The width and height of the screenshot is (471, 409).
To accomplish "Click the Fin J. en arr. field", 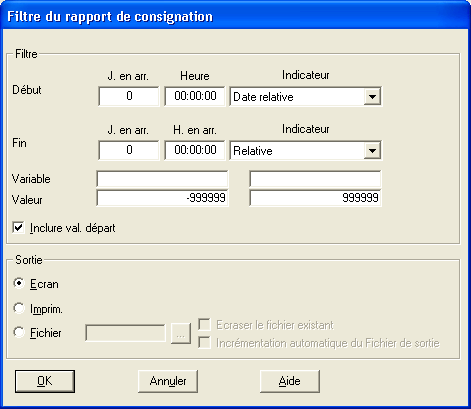I will pos(129,150).
